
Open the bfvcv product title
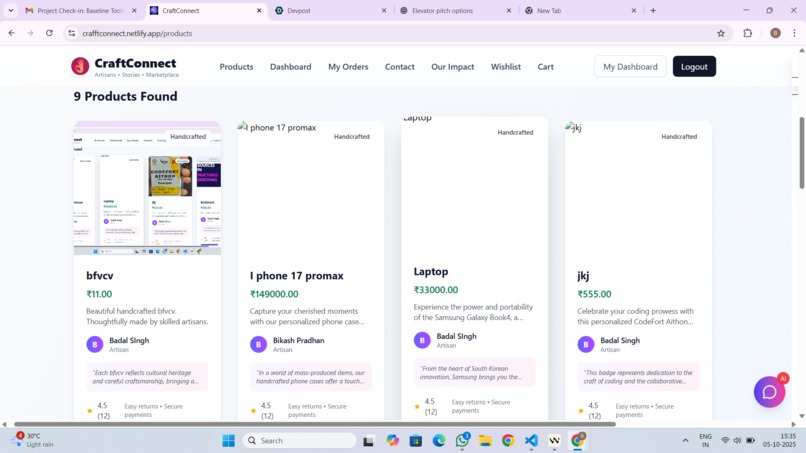[100, 276]
